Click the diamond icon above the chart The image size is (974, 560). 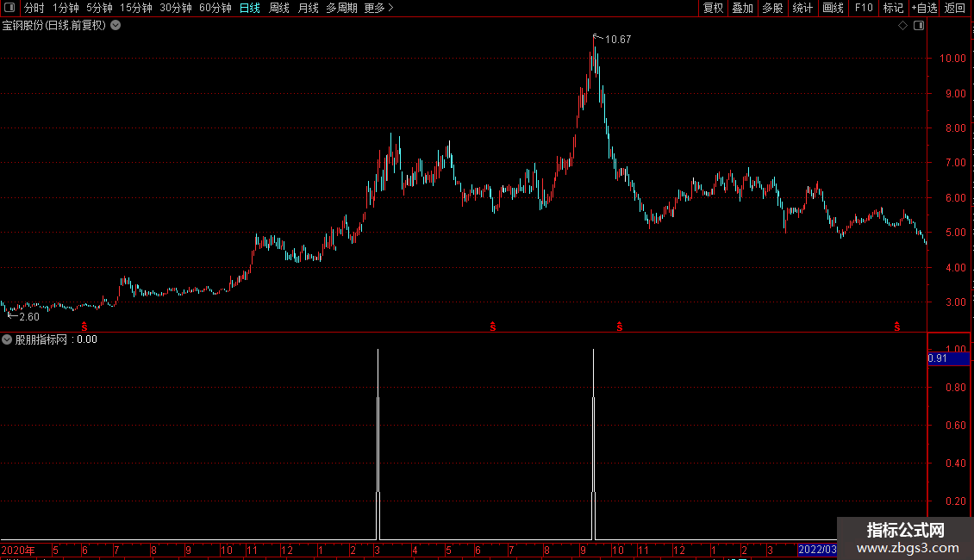[x=903, y=26]
